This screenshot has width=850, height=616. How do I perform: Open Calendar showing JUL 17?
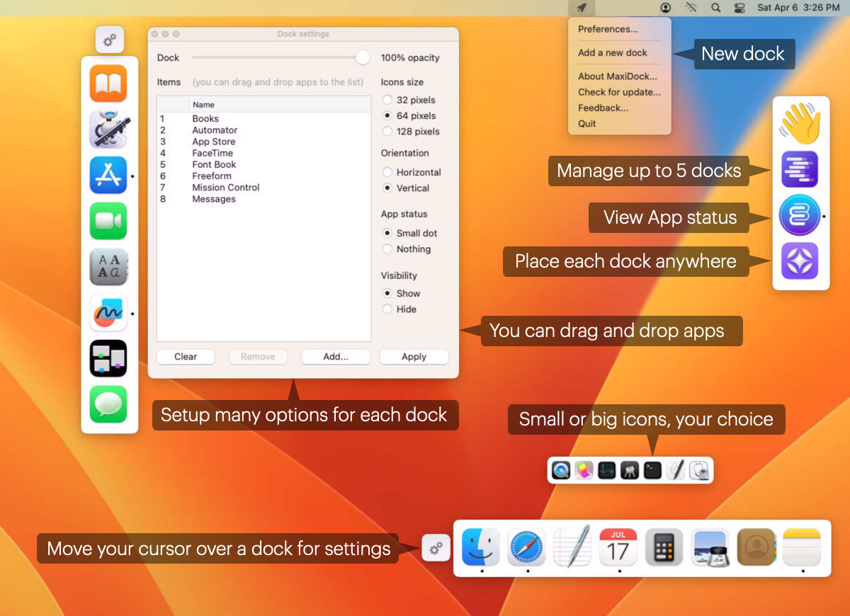pos(618,547)
